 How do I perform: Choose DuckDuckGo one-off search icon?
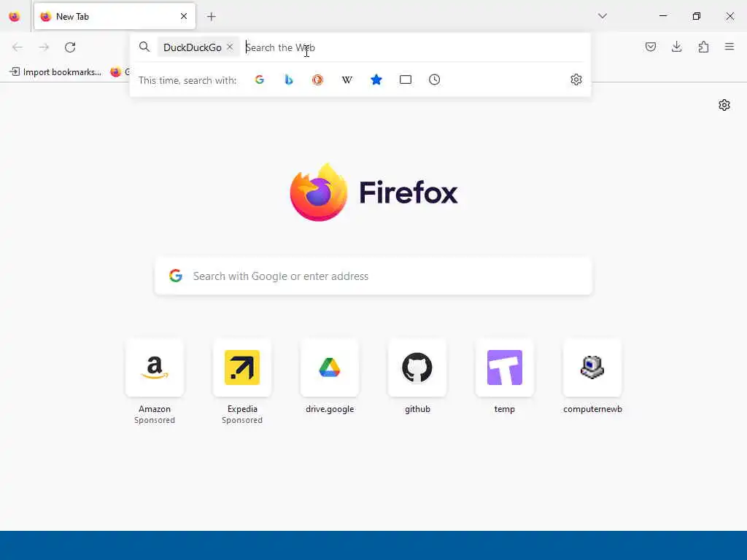click(x=318, y=80)
